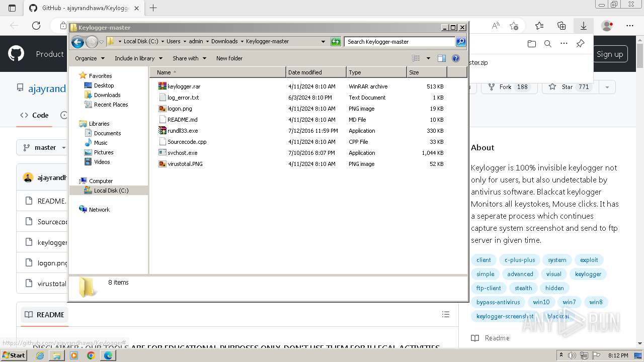Viewport: 644px width, 362px height.
Task: Click the Fork button on GitHub
Action: pos(509,87)
